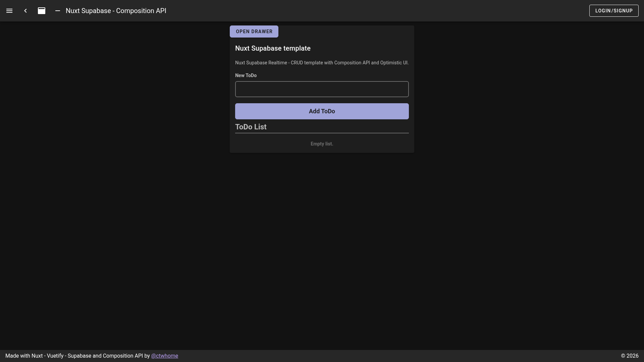Click the window layout icon in the app bar

(x=42, y=11)
